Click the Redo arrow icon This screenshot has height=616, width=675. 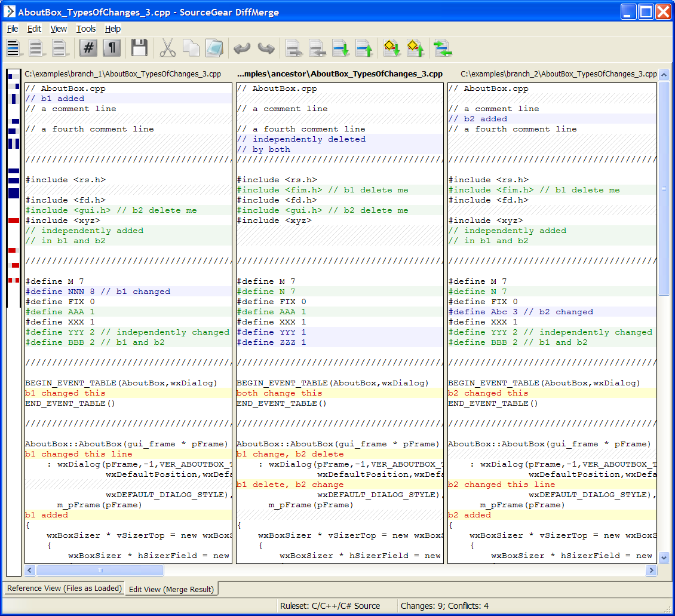pyautogui.click(x=265, y=48)
